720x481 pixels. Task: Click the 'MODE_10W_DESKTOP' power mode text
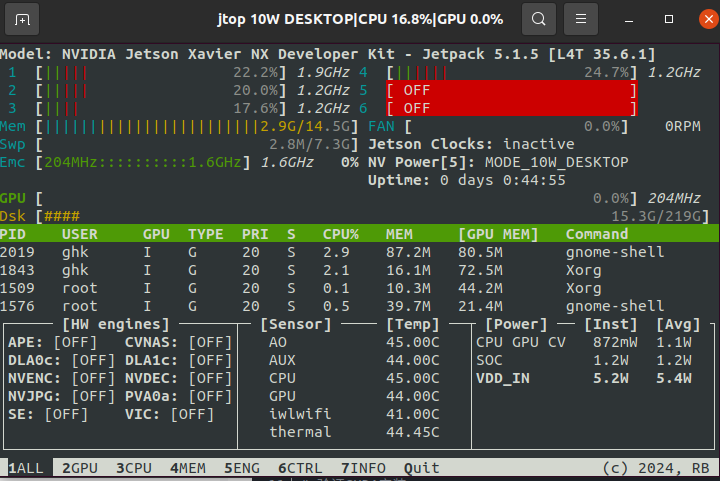[x=557, y=162]
